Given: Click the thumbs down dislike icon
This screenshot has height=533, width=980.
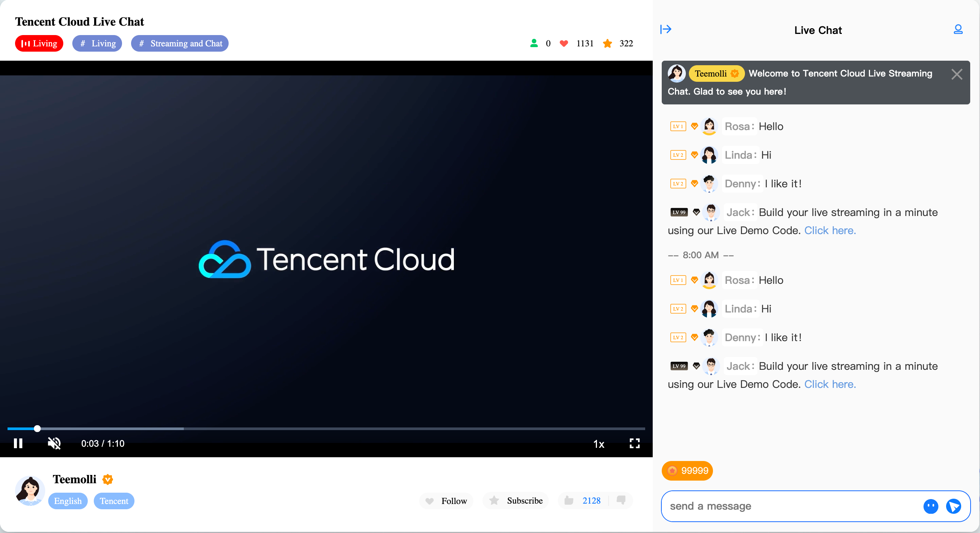Looking at the screenshot, I should pos(621,500).
